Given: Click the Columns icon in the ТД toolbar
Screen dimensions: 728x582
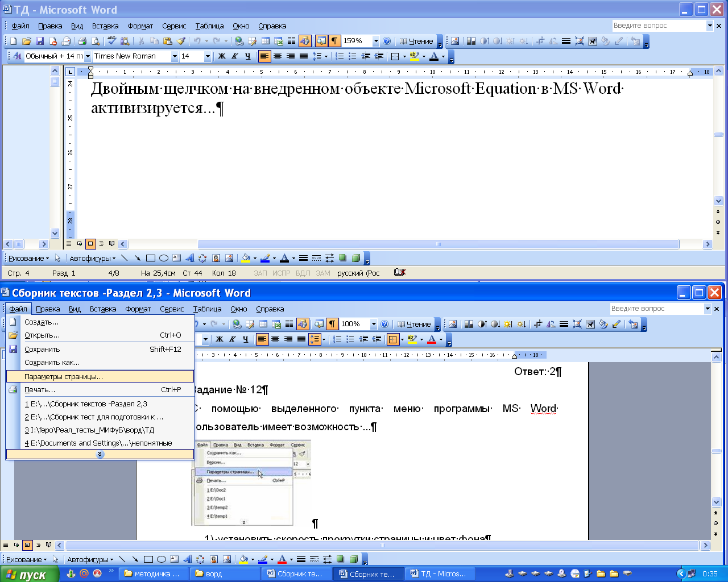Looking at the screenshot, I should (x=292, y=41).
